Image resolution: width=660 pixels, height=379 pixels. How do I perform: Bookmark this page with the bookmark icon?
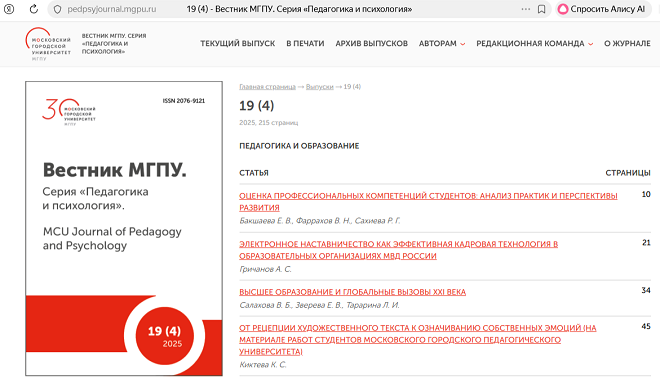(542, 9)
